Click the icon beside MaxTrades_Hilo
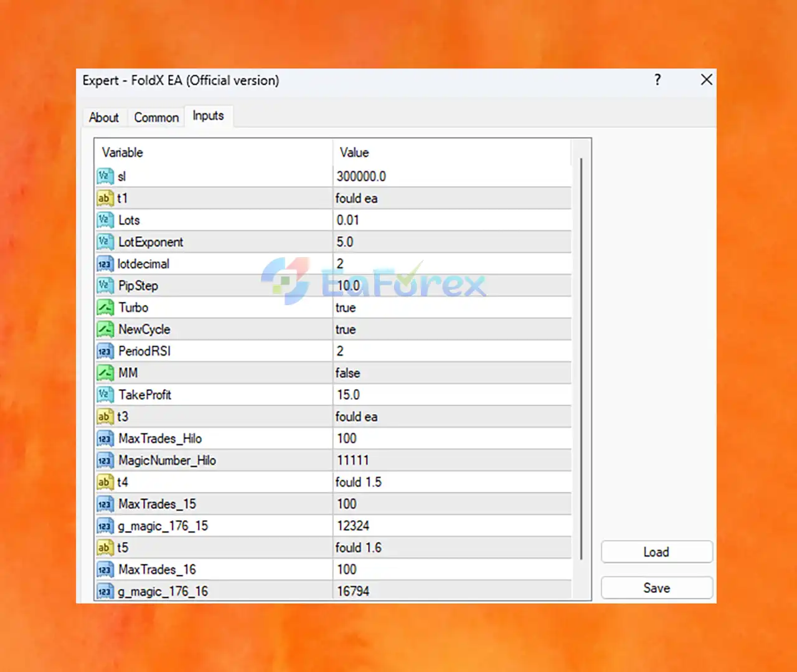The image size is (797, 672). 105,438
